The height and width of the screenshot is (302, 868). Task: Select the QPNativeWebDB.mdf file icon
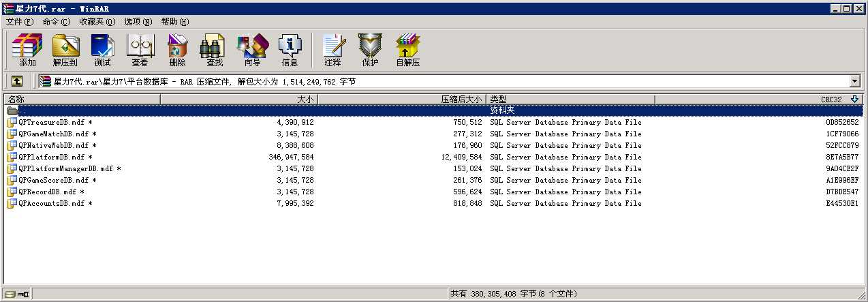pyautogui.click(x=12, y=145)
